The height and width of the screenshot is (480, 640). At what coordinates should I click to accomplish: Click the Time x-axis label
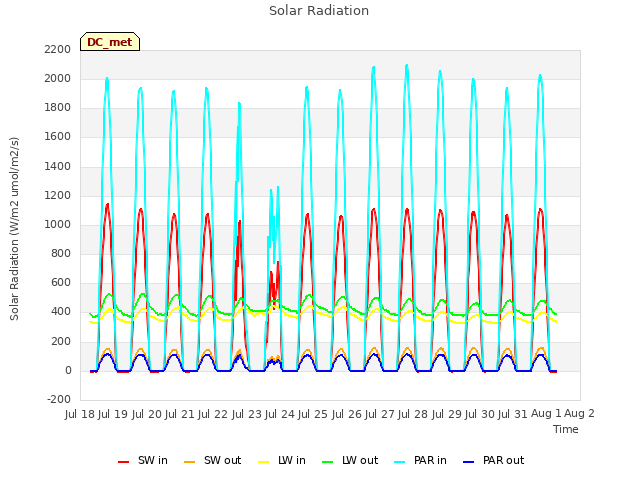[x=566, y=429]
